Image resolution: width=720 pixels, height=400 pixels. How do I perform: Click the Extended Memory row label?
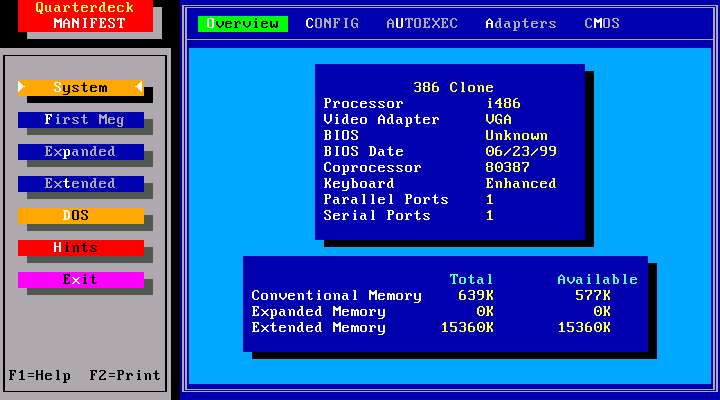[319, 328]
